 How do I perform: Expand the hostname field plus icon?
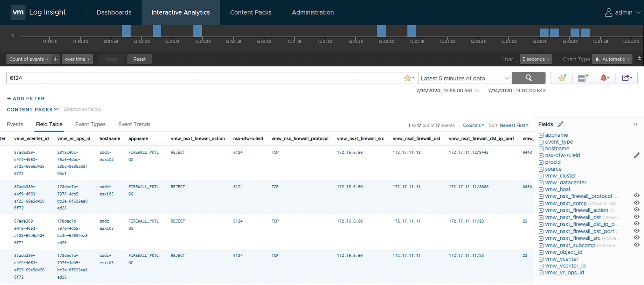[x=541, y=149]
